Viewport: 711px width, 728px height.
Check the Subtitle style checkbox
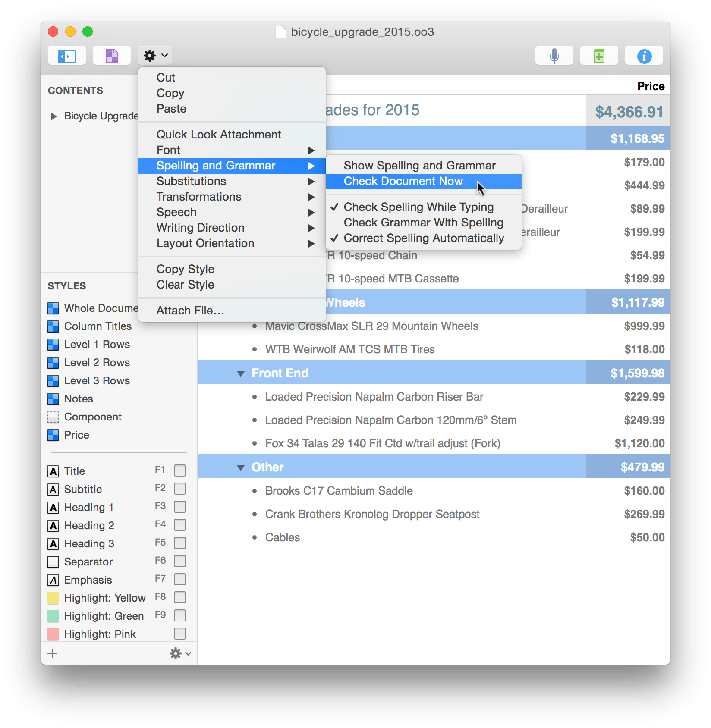[x=180, y=489]
